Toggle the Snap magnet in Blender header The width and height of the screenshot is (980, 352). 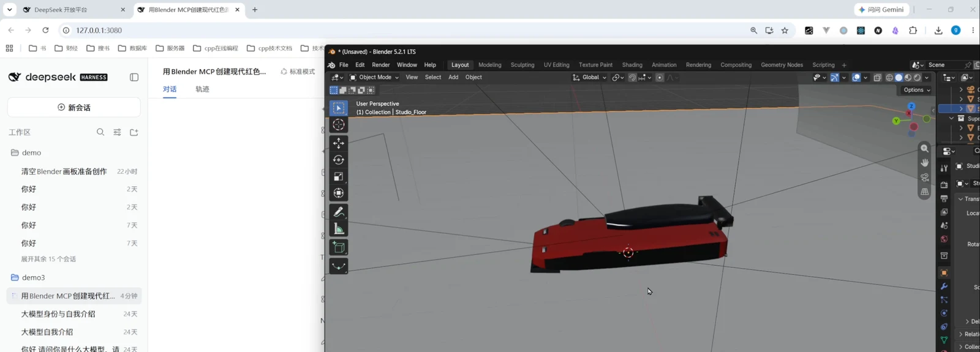632,78
